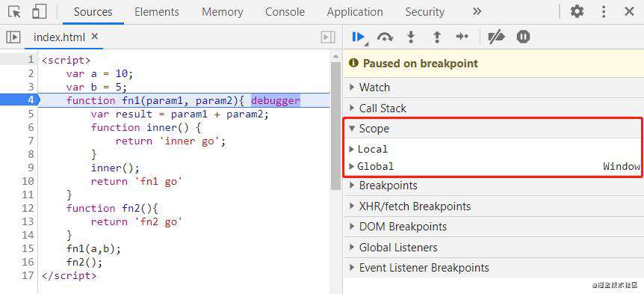Close the DevTools panel
Image resolution: width=644 pixels, height=294 pixels.
(629, 11)
